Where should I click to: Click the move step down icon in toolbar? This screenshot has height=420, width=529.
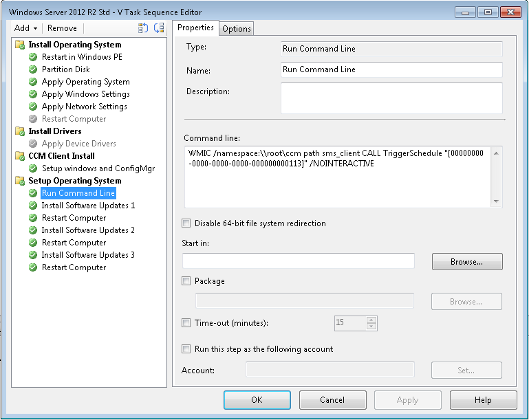pos(159,28)
